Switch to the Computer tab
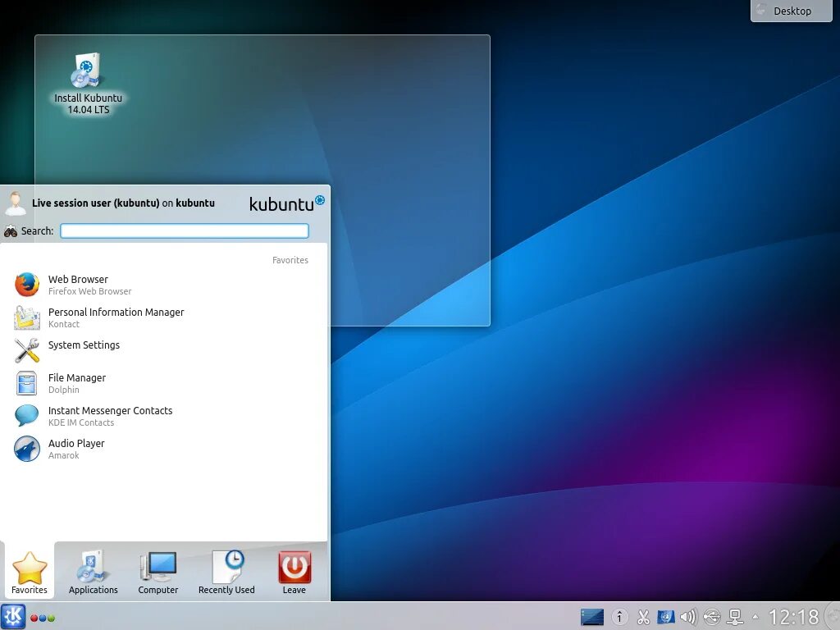The height and width of the screenshot is (630, 840). click(x=158, y=572)
